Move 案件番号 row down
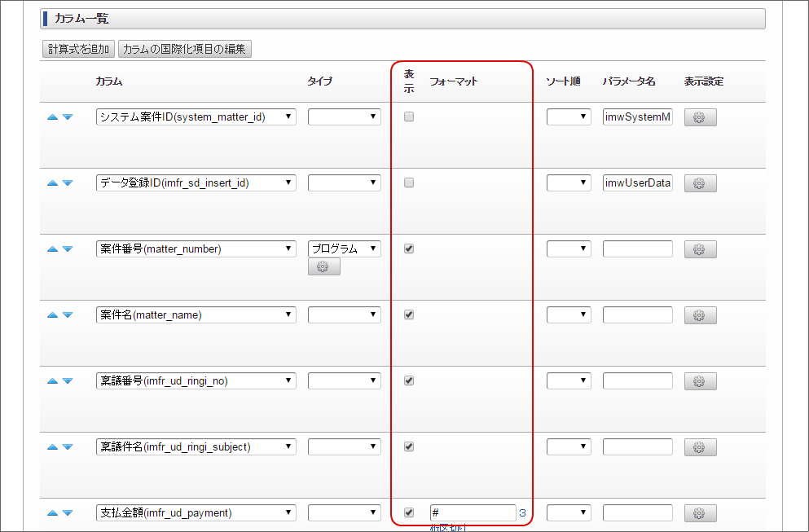The image size is (809, 532). pyautogui.click(x=68, y=249)
